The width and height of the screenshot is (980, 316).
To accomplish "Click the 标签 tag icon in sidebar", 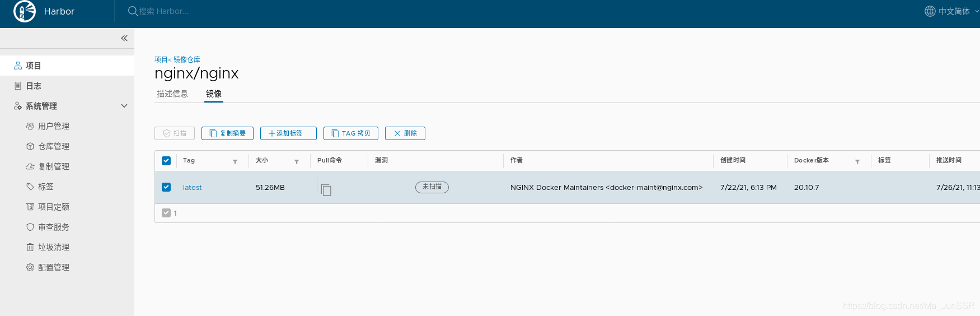I will pyautogui.click(x=30, y=187).
